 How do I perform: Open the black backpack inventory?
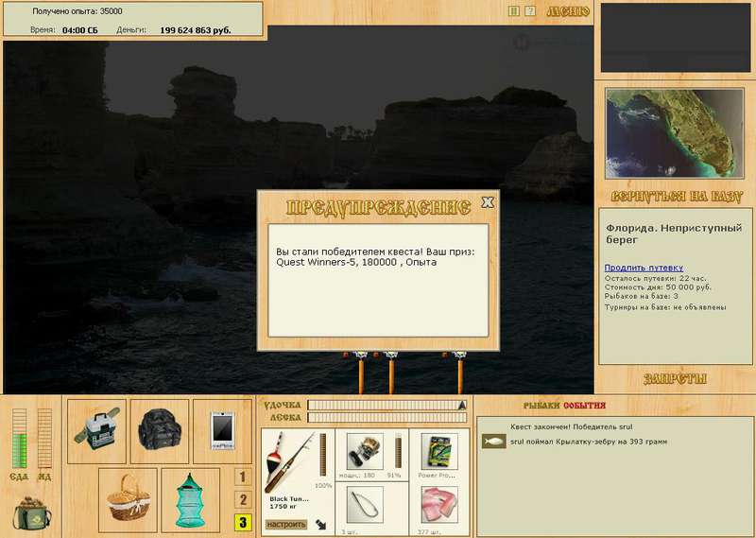pos(160,431)
